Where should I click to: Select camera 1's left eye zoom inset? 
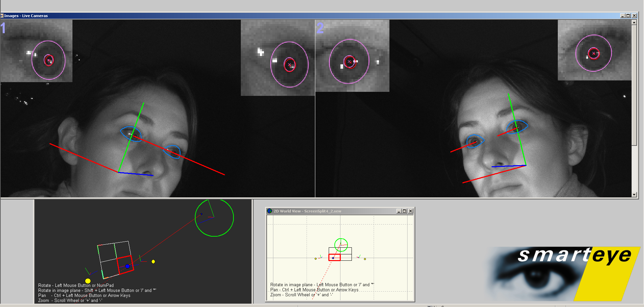[x=36, y=50]
